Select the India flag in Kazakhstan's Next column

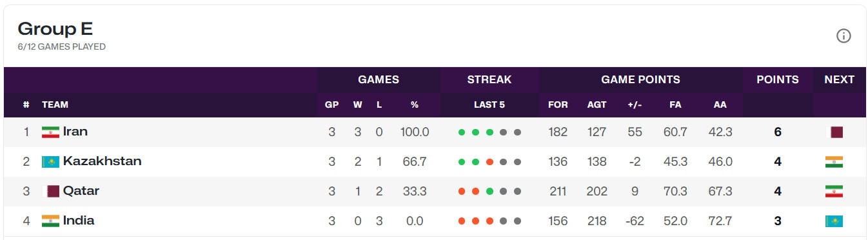[x=834, y=162]
